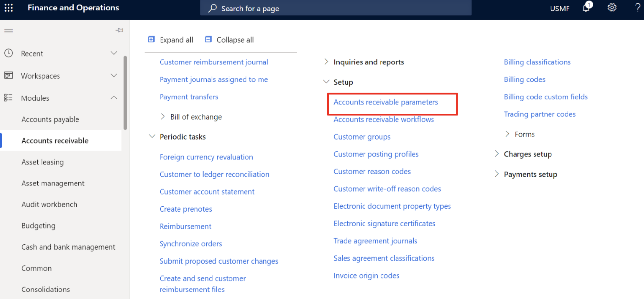Click the Expand all icon
This screenshot has height=299, width=644.
151,39
